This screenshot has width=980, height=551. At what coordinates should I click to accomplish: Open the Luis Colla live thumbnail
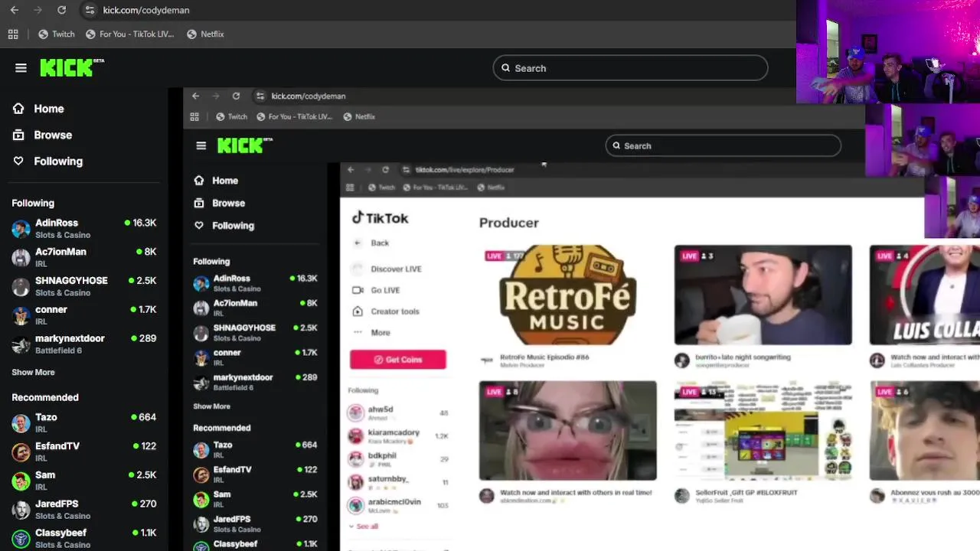pos(924,295)
